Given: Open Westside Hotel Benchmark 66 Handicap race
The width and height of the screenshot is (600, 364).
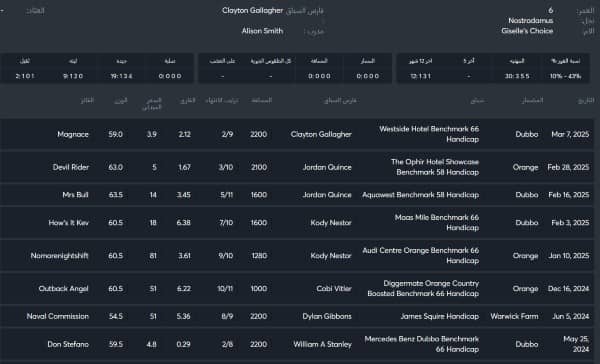Looking at the screenshot, I should [429, 134].
